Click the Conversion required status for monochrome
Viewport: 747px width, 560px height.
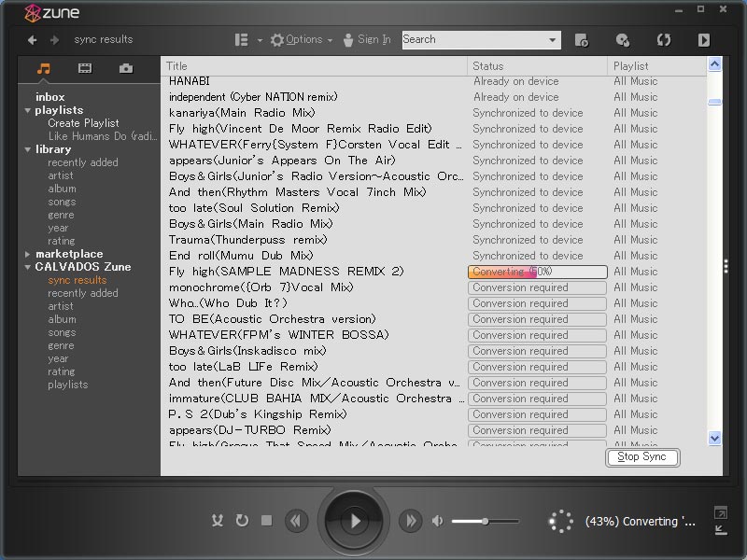(538, 287)
